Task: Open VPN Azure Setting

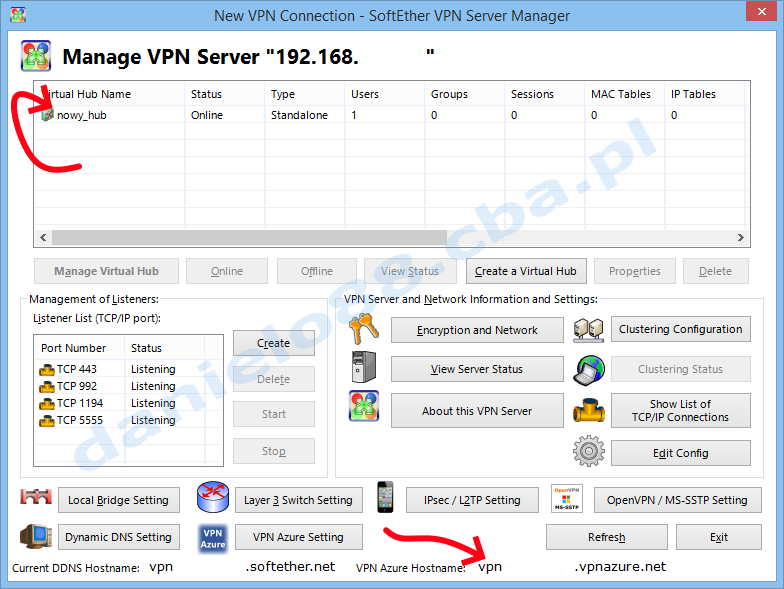Action: pos(298,537)
